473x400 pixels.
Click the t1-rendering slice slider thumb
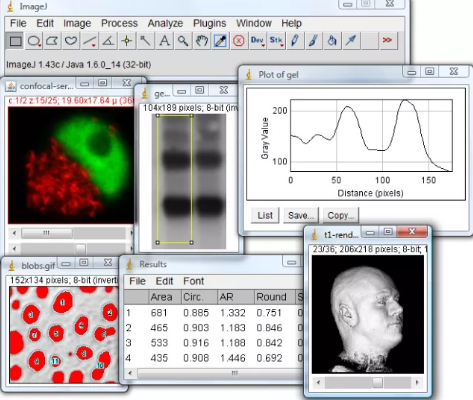(377, 382)
